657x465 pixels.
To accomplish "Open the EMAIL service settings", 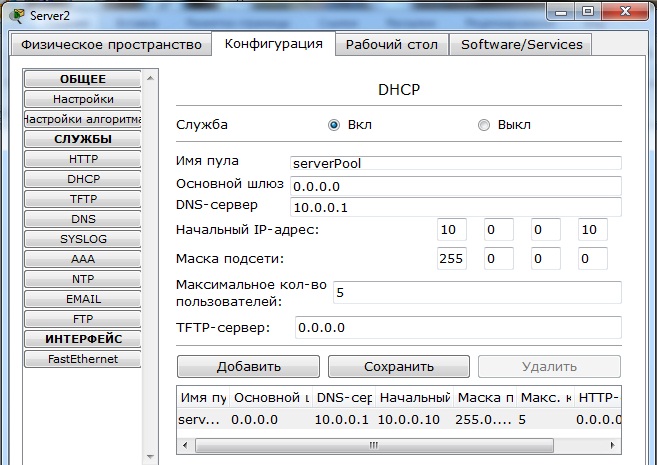I will point(83,299).
